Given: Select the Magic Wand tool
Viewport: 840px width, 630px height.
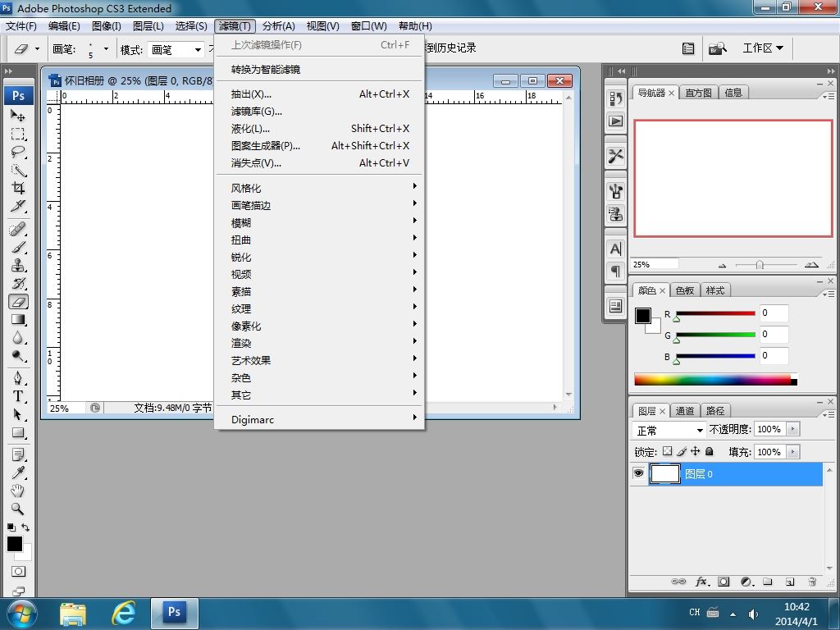Looking at the screenshot, I should (18, 171).
